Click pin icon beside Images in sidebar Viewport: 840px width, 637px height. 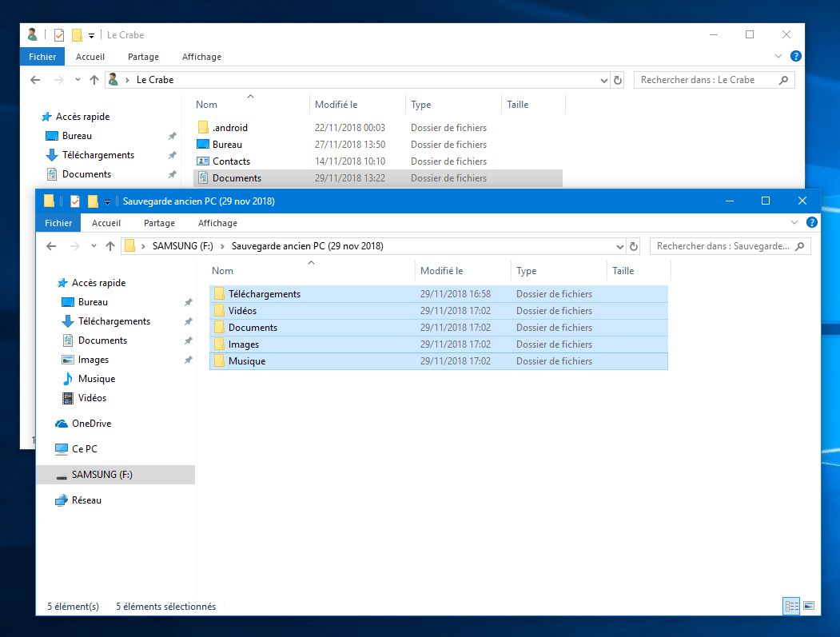point(189,360)
